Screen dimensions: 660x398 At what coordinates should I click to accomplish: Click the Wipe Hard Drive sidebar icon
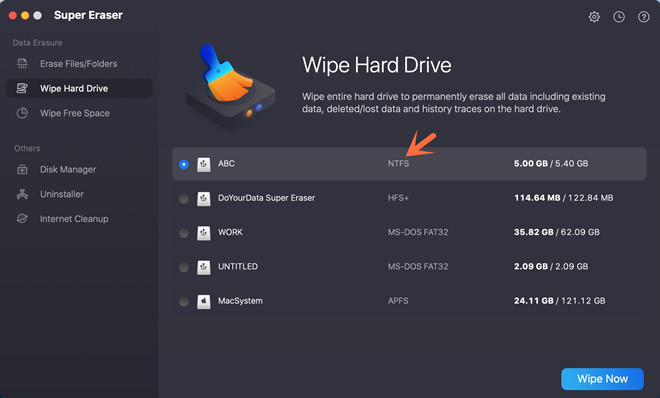(x=22, y=88)
